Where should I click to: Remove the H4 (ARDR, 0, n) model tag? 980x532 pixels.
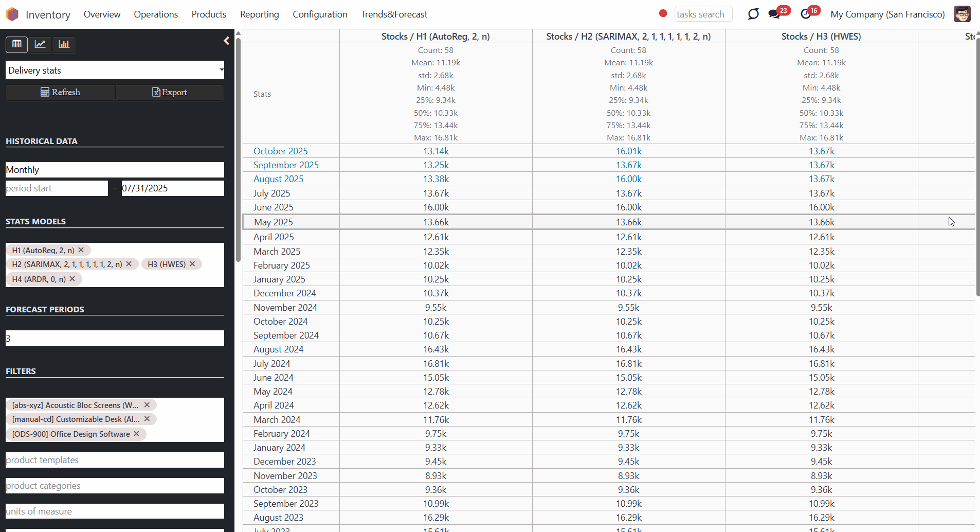(x=72, y=279)
